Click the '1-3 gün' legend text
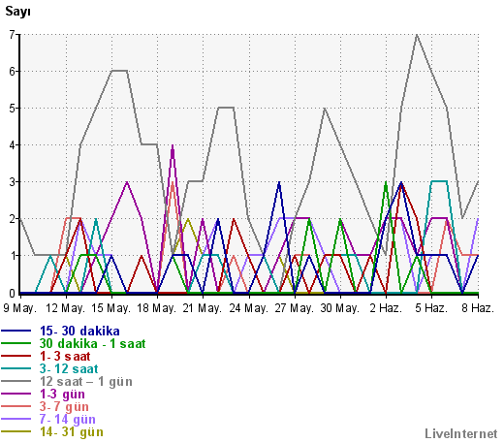The image size is (504, 443). tap(62, 394)
